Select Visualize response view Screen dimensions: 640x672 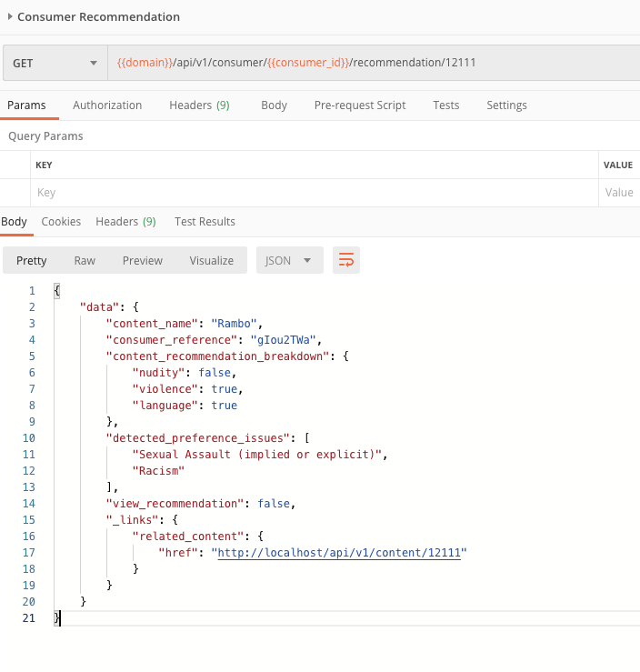(x=212, y=261)
